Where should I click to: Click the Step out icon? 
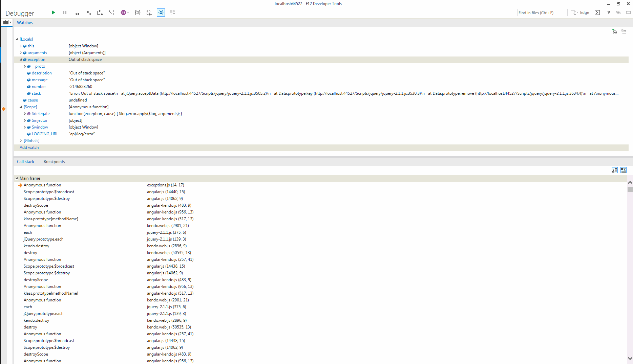point(100,13)
